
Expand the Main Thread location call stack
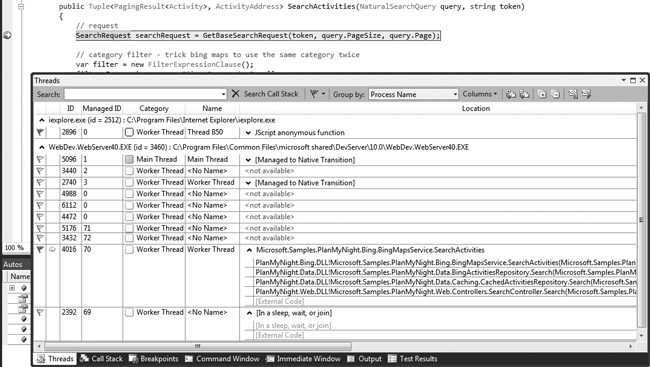248,160
